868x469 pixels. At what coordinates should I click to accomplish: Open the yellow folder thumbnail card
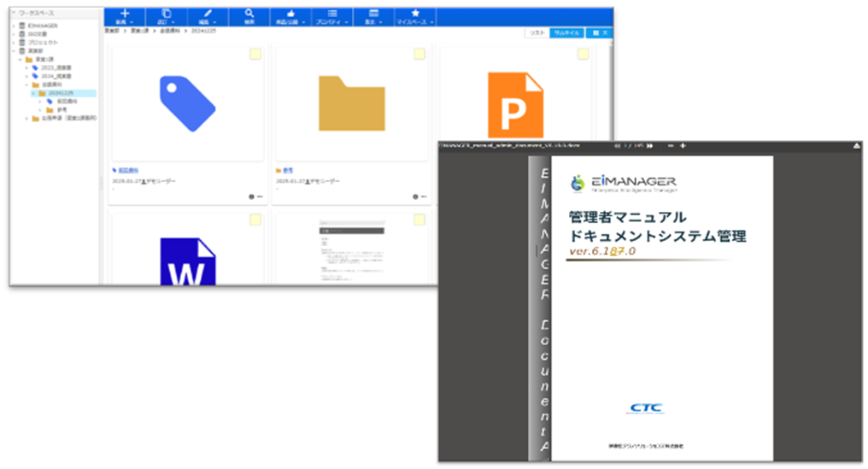click(351, 103)
